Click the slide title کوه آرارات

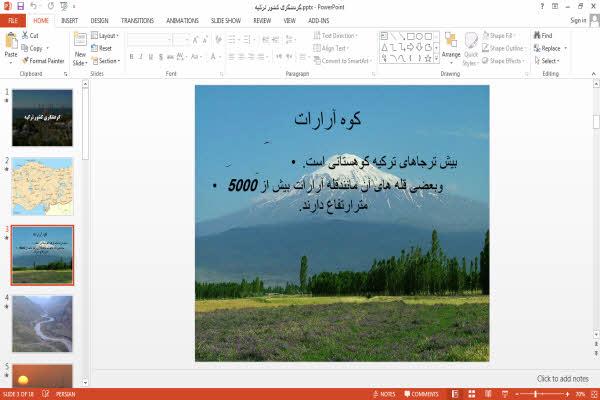click(x=328, y=119)
